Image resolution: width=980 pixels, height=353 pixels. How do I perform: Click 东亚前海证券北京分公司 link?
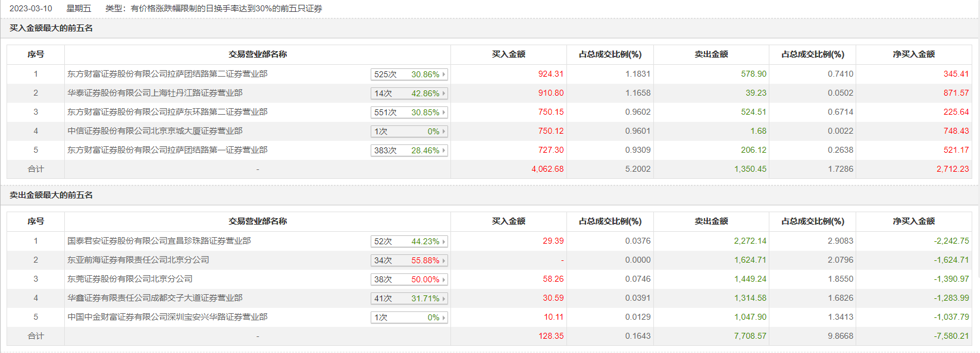pyautogui.click(x=138, y=260)
